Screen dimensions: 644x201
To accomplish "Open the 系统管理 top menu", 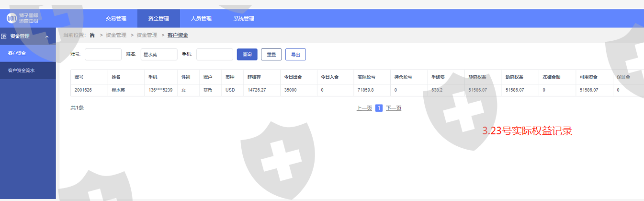I will tap(244, 19).
